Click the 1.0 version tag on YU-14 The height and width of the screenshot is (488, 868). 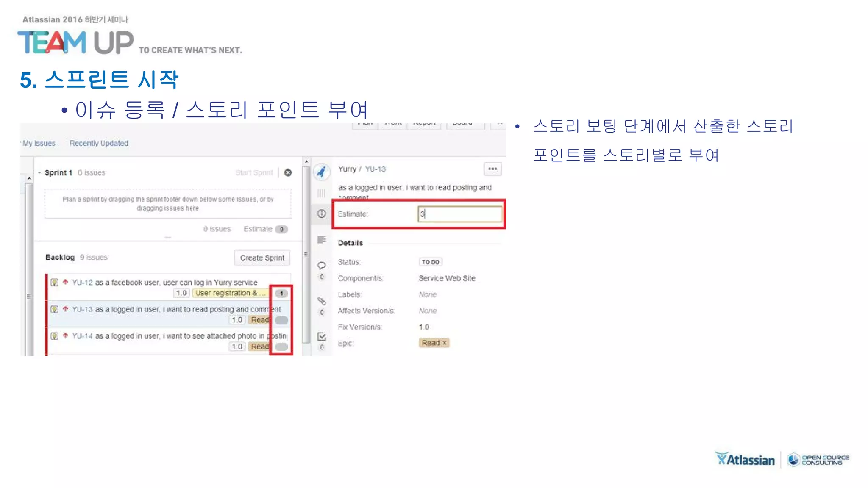click(237, 347)
